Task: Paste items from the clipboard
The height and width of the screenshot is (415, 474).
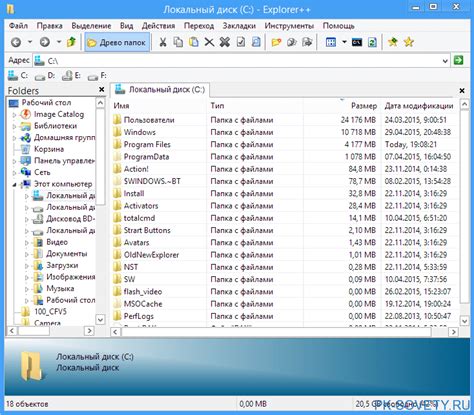Action: click(194, 42)
